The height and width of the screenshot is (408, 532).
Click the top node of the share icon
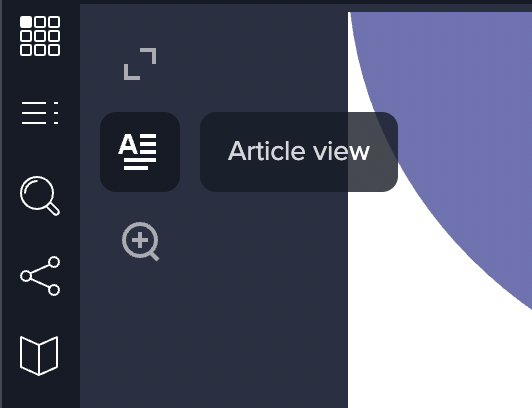54,262
